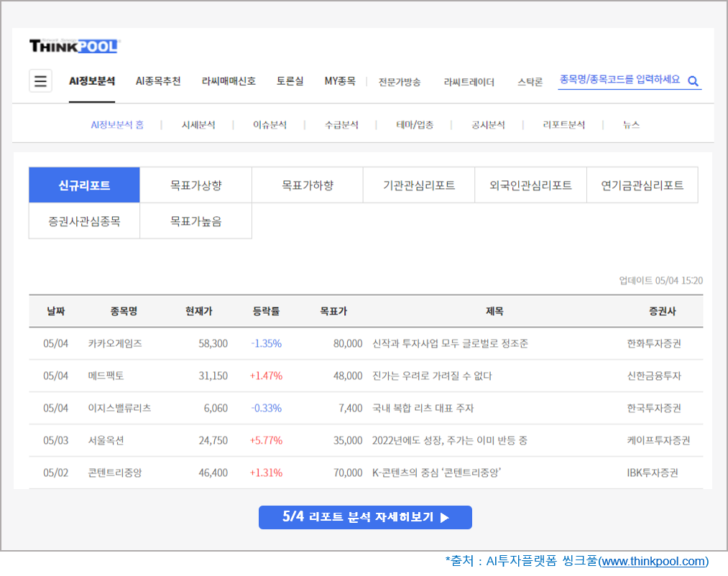
Task: Open the AI종목추천 menu
Action: click(x=158, y=81)
